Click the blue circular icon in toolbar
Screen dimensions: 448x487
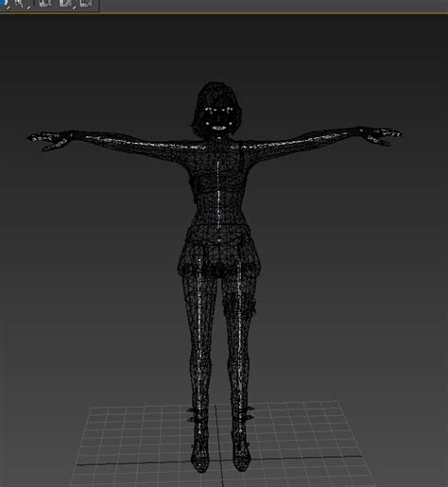[3, 3]
